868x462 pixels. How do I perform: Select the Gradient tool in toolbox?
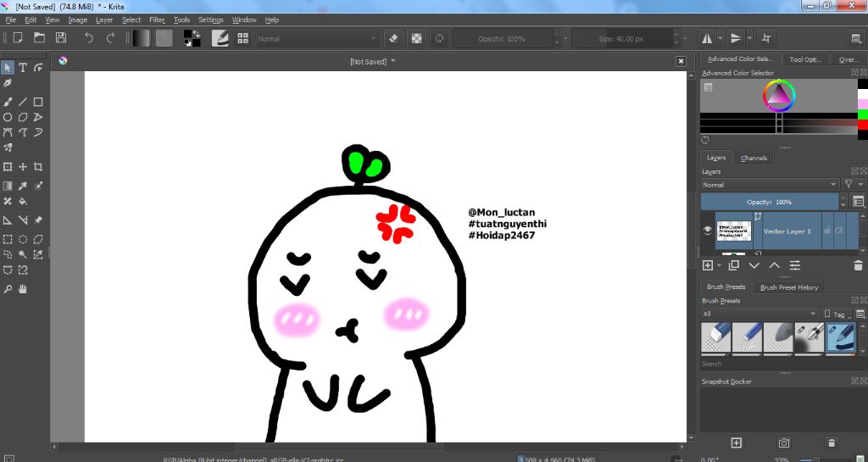click(8, 186)
